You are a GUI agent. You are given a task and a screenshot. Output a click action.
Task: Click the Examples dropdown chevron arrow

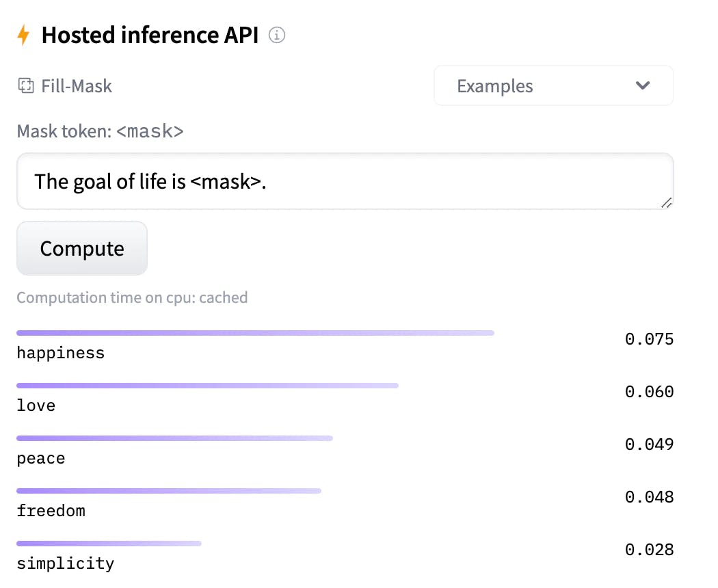pyautogui.click(x=642, y=86)
